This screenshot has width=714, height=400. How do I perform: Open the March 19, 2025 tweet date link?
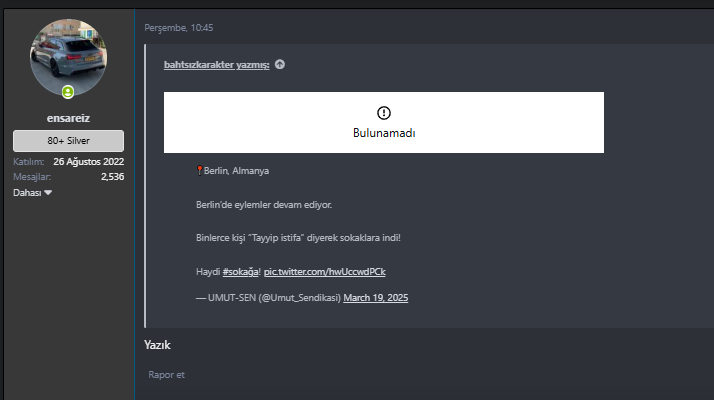tap(376, 298)
